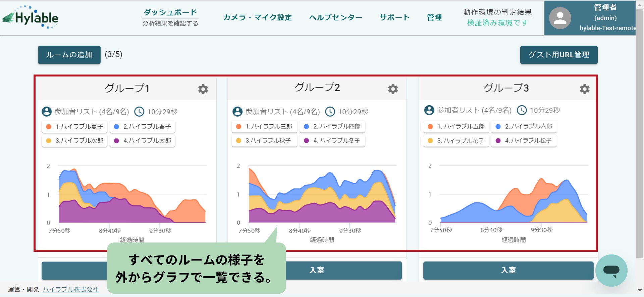The width and height of the screenshot is (644, 297).
Task: Click the グループ2 title
Action: (x=317, y=88)
